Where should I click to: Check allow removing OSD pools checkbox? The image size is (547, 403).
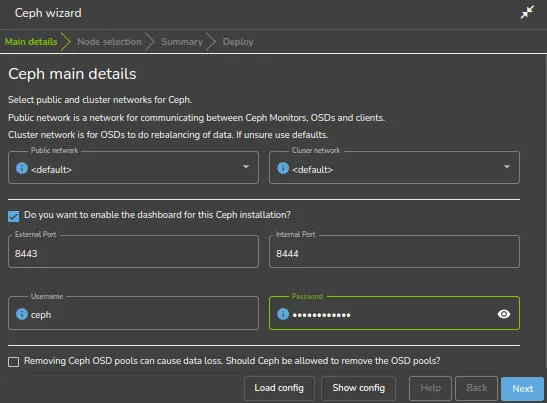(x=14, y=362)
